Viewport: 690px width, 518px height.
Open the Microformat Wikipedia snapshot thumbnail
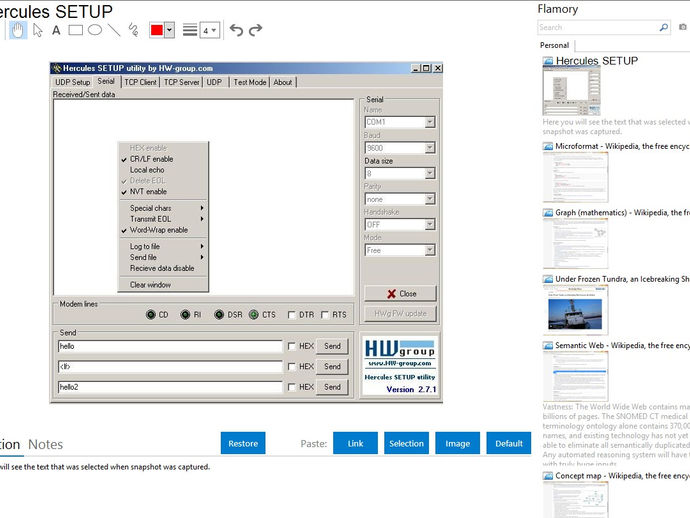tap(576, 177)
